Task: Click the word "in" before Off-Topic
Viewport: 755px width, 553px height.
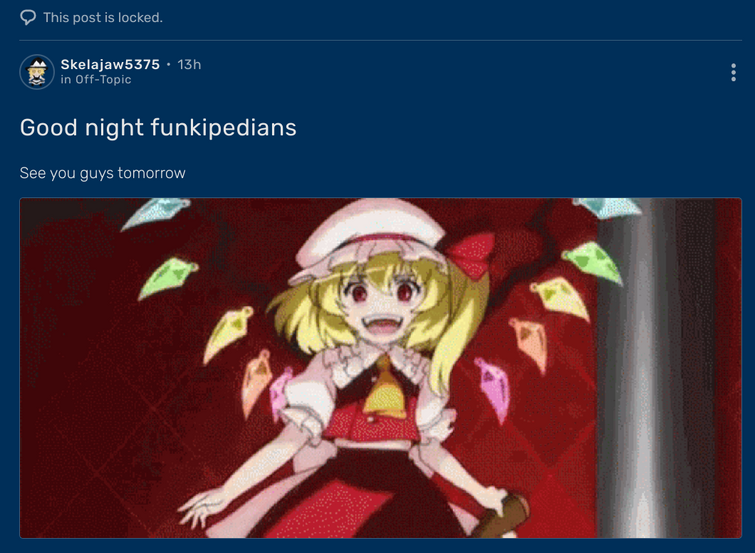Action: [x=66, y=79]
